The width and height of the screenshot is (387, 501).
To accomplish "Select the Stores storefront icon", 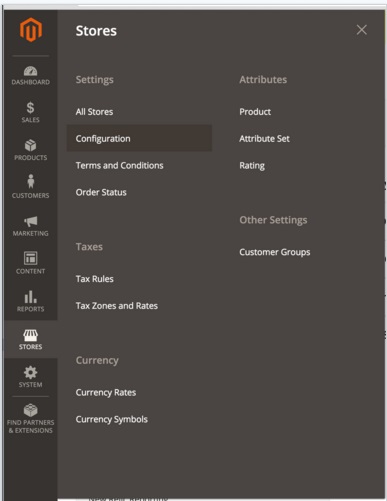I will [30, 335].
